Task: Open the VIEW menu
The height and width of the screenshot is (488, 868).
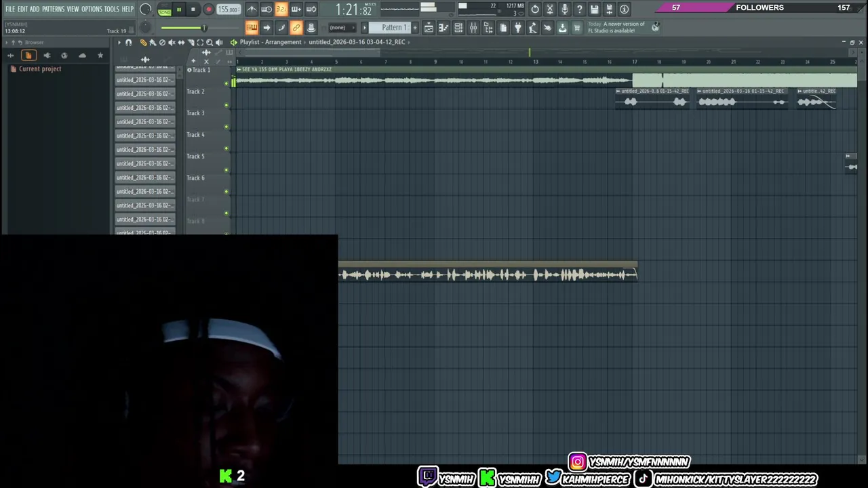Action: point(73,9)
